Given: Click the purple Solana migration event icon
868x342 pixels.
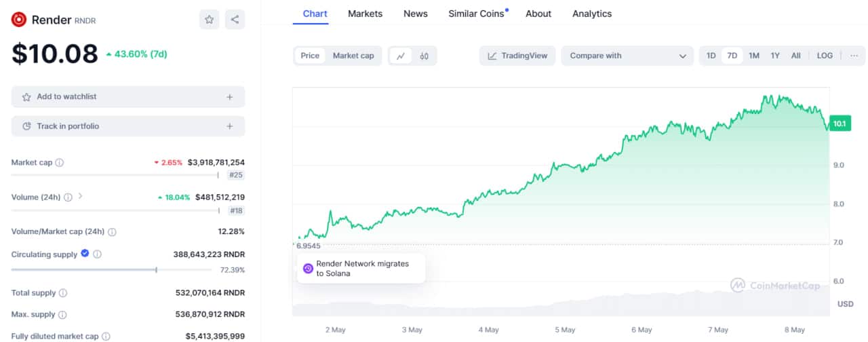Looking at the screenshot, I should click(x=308, y=269).
